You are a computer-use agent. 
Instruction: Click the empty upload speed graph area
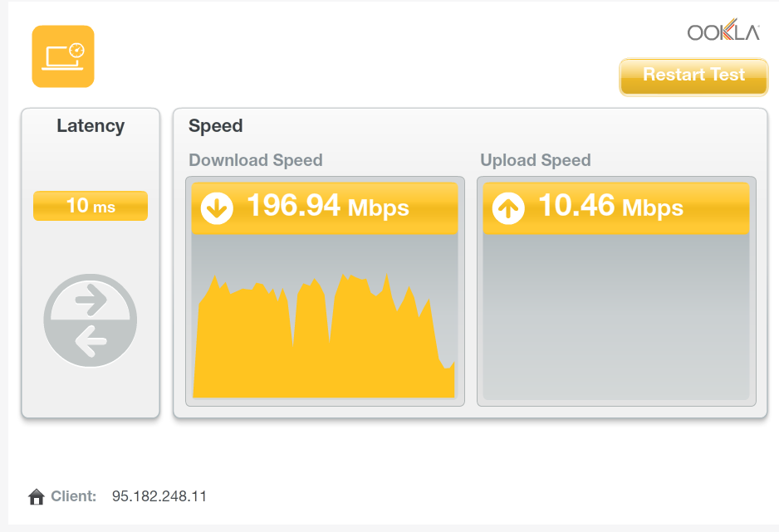615,317
